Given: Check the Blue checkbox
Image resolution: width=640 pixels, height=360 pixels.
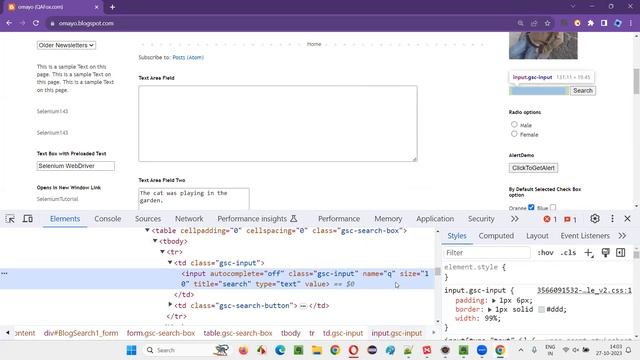Looking at the screenshot, I should coord(553,207).
